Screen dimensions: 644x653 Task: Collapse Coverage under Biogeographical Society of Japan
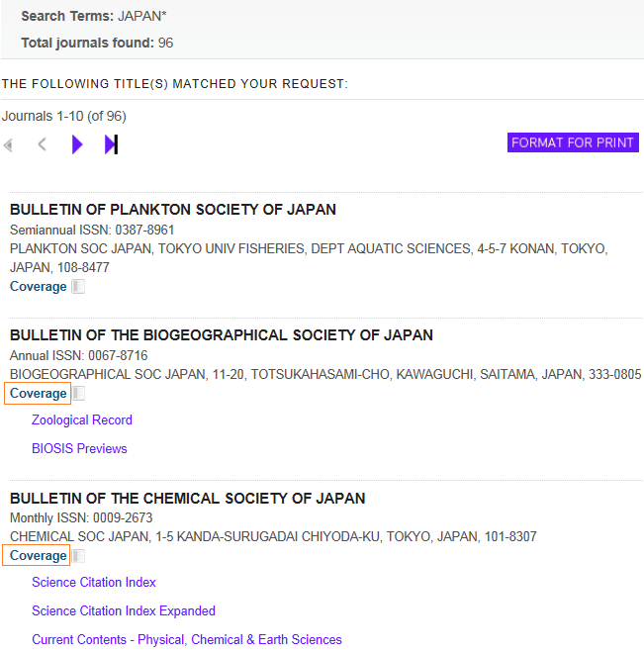pyautogui.click(x=38, y=394)
